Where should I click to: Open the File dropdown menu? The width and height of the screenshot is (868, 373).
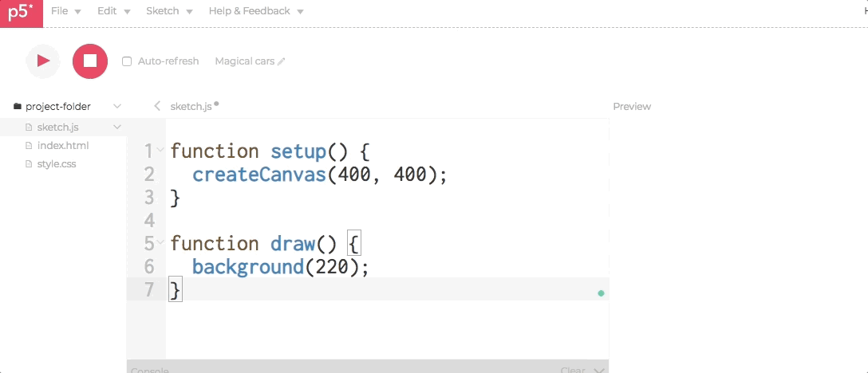[65, 11]
